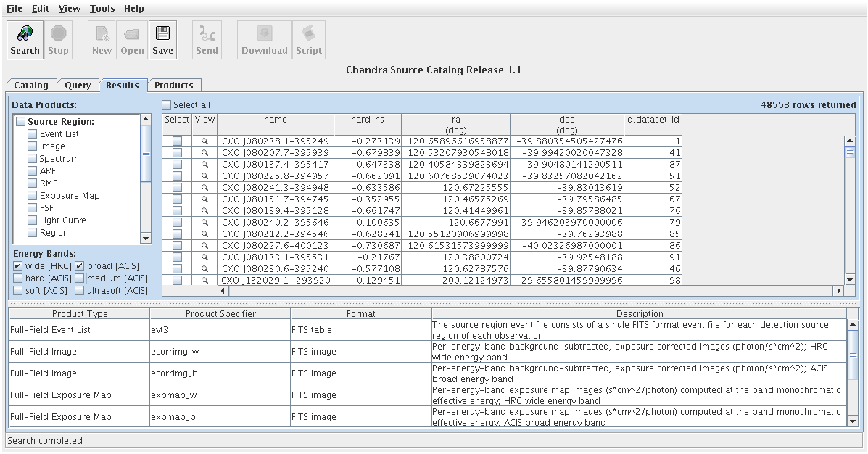
Task: Switch to the Products tab
Action: 174,86
